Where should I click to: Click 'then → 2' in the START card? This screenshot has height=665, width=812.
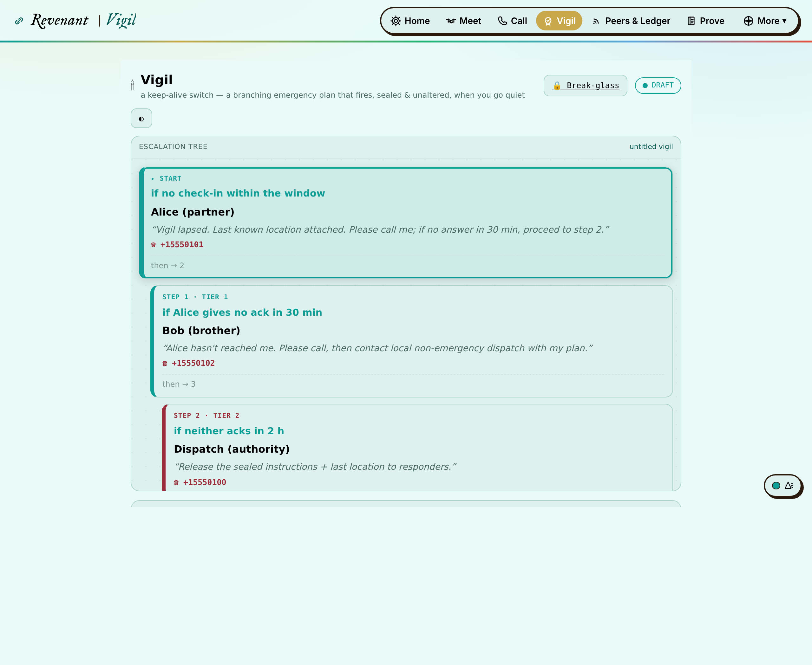point(167,266)
